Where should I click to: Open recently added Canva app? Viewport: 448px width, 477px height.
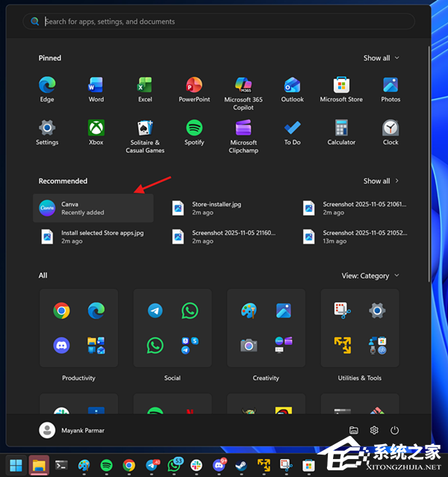pyautogui.click(x=93, y=208)
